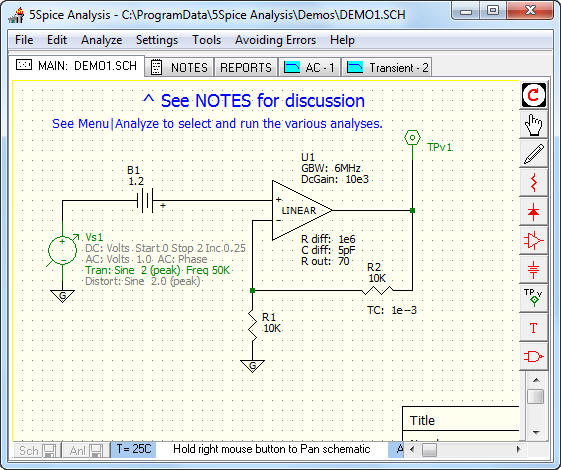Open the Avoiding Errors menu
The height and width of the screenshot is (470, 561).
[275, 40]
